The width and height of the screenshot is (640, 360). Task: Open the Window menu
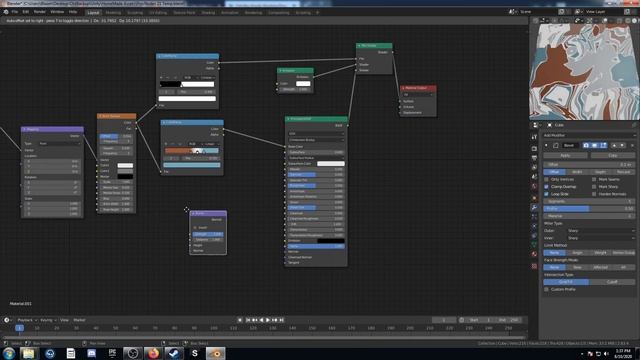tap(57, 12)
